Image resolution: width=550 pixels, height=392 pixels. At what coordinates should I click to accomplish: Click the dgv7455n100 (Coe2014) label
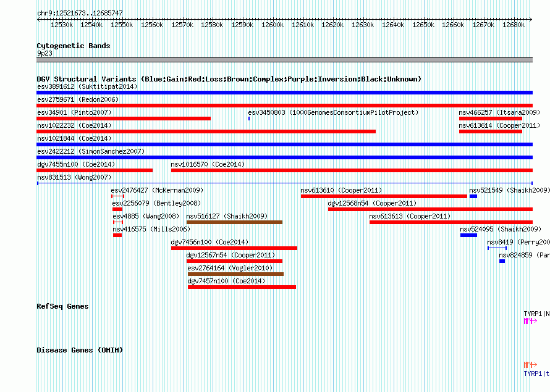[76, 164]
